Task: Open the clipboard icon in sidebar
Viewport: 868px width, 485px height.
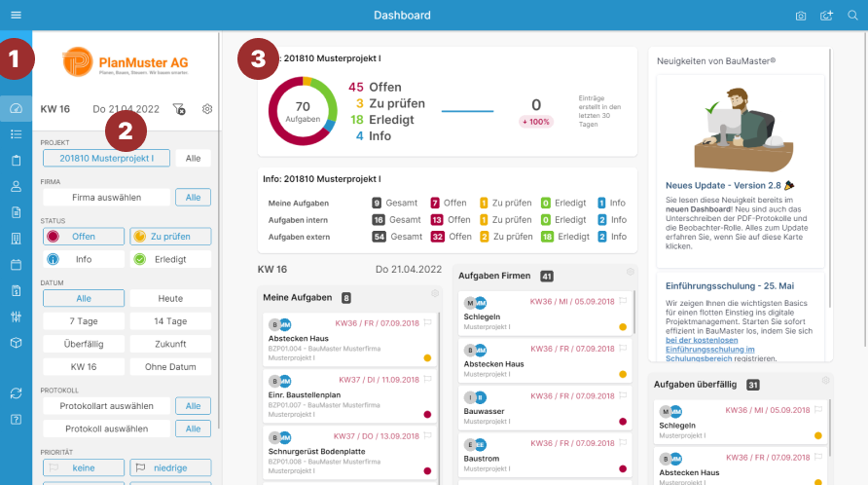Action: pos(16,160)
